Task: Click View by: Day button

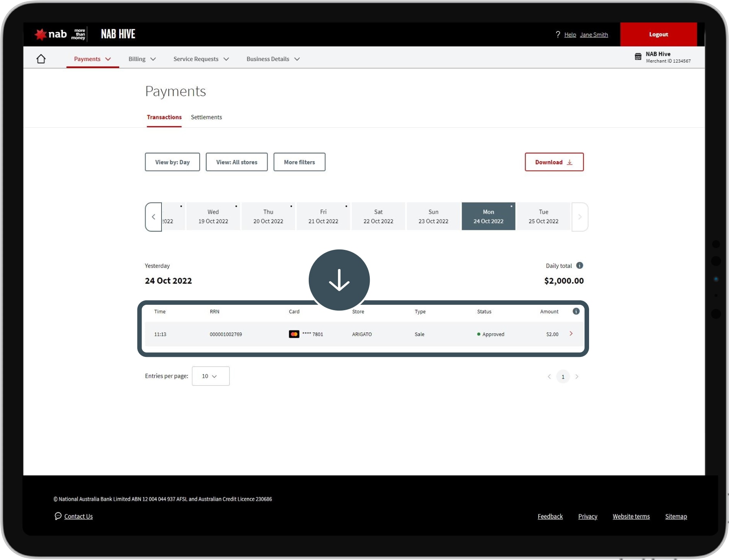Action: (172, 162)
